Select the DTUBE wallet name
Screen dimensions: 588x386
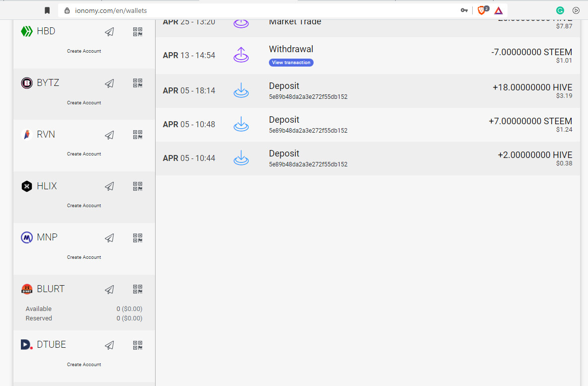point(51,344)
